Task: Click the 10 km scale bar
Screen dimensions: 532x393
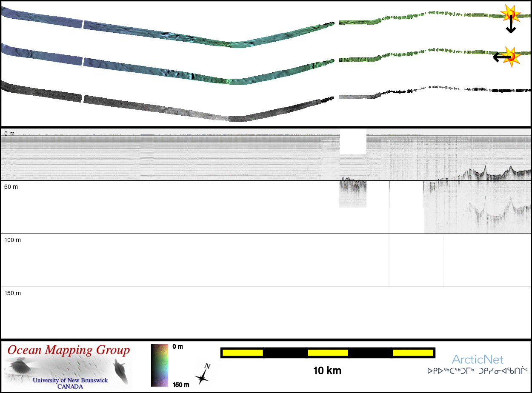Action: tap(327, 353)
